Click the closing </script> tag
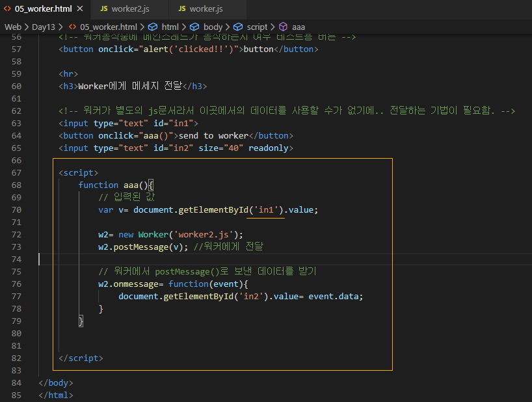Image resolution: width=532 pixels, height=402 pixels. 81,358
